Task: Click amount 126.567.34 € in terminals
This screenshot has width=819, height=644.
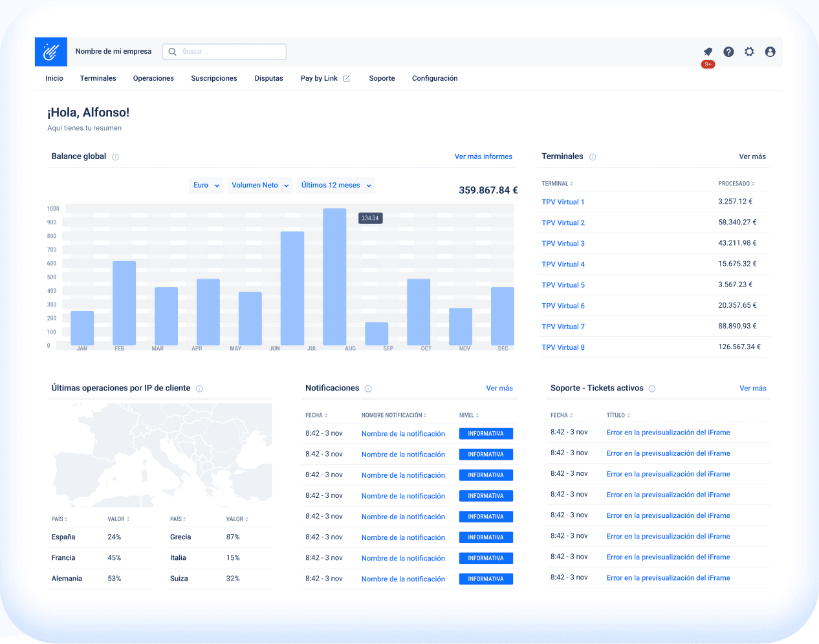Action: [x=739, y=347]
